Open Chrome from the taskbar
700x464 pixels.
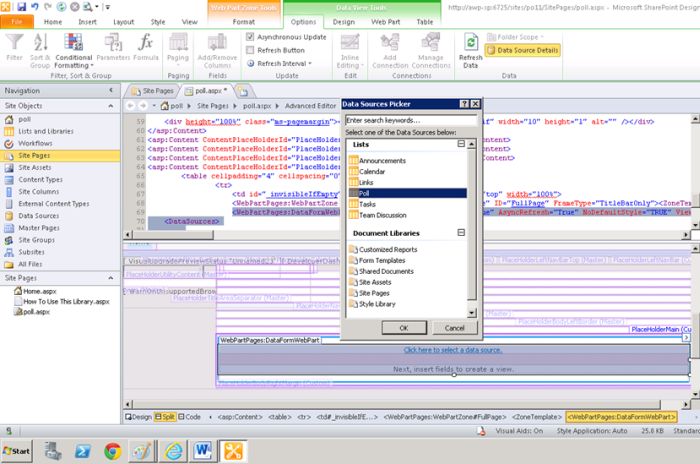113,451
